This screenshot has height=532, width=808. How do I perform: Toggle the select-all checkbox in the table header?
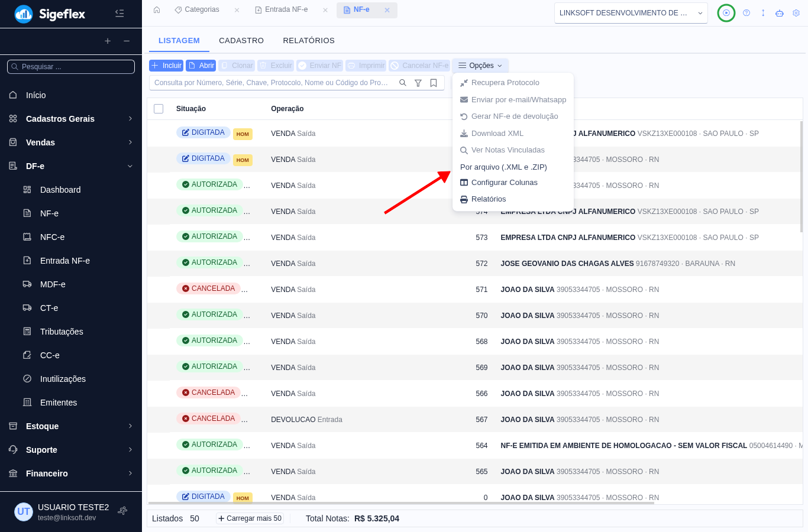(x=159, y=109)
